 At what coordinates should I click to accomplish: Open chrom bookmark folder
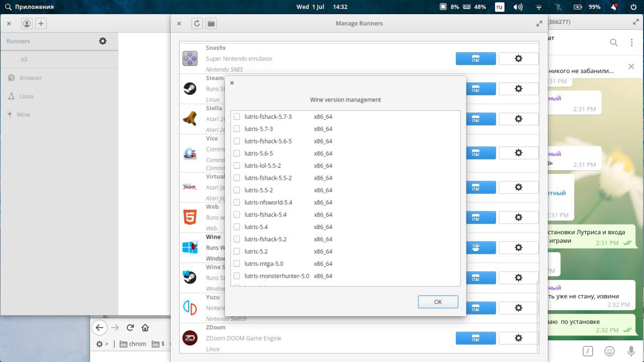(x=133, y=344)
